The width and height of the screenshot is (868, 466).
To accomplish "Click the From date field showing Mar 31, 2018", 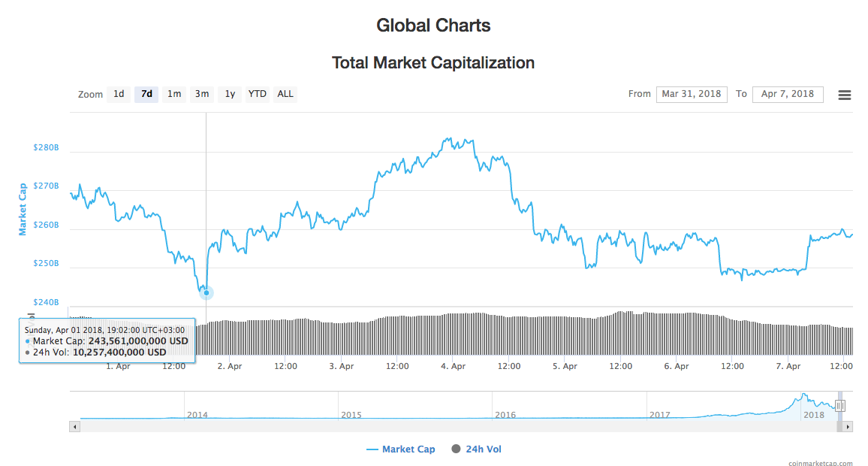I will coord(692,94).
